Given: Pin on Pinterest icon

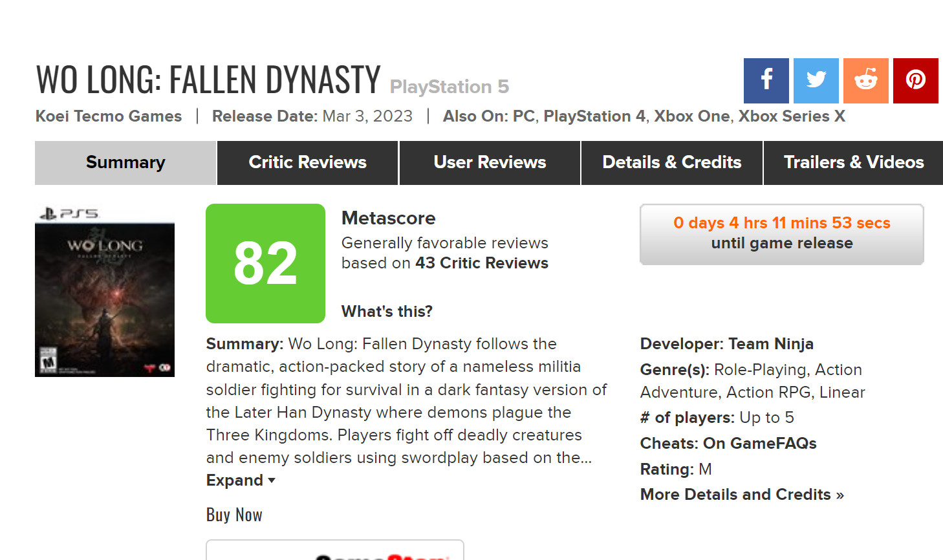Looking at the screenshot, I should pyautogui.click(x=916, y=81).
